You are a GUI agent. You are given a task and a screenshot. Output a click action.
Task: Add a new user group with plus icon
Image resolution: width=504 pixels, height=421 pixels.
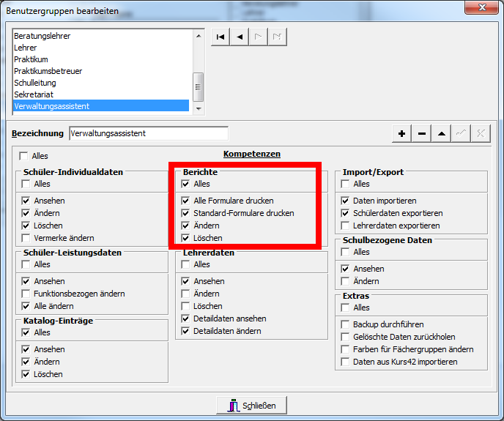click(401, 133)
